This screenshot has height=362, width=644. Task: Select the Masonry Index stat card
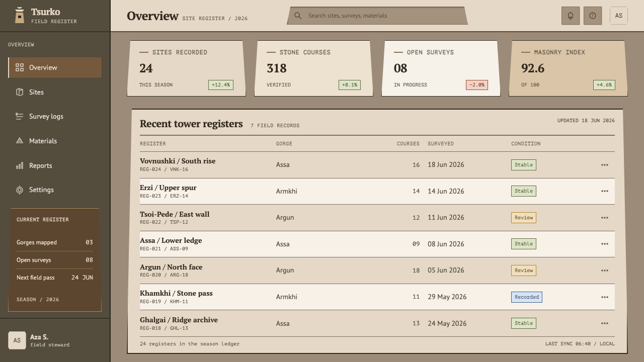point(568,68)
